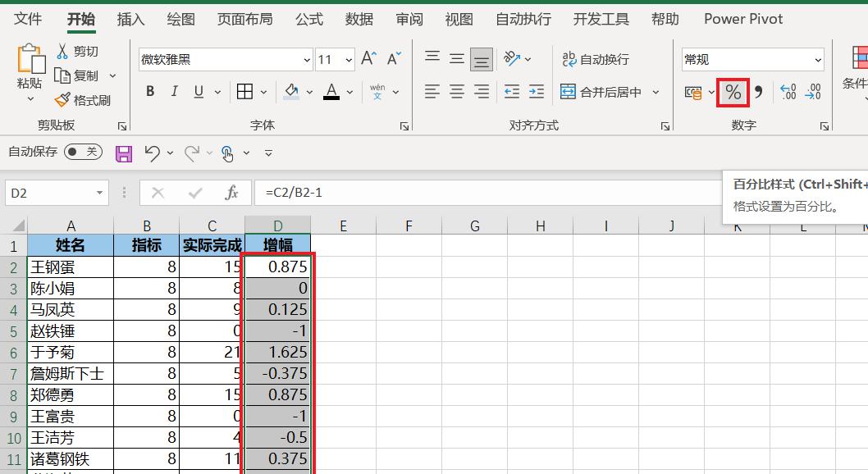Open the 数字 number format dialog launcher
Image resolution: width=868 pixels, height=474 pixels.
825,126
